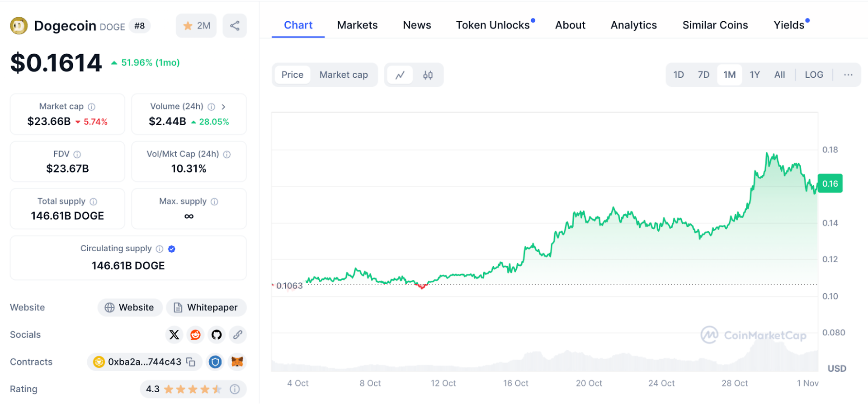This screenshot has width=868, height=404.
Task: Open Dogecoin's X (Twitter) social link
Action: tap(174, 335)
